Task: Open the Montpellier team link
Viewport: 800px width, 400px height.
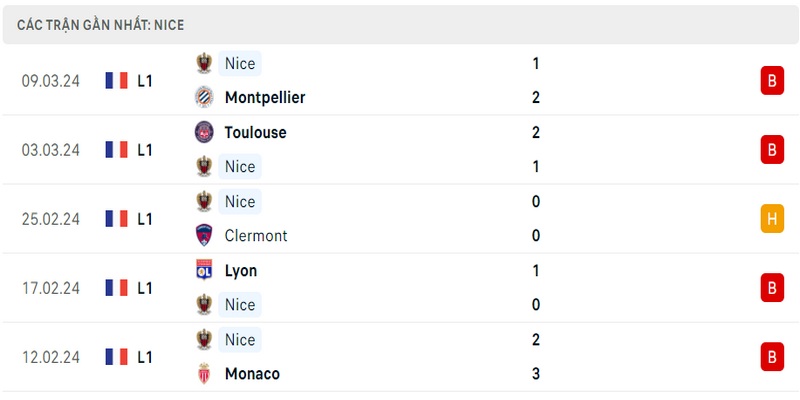Action: [265, 97]
